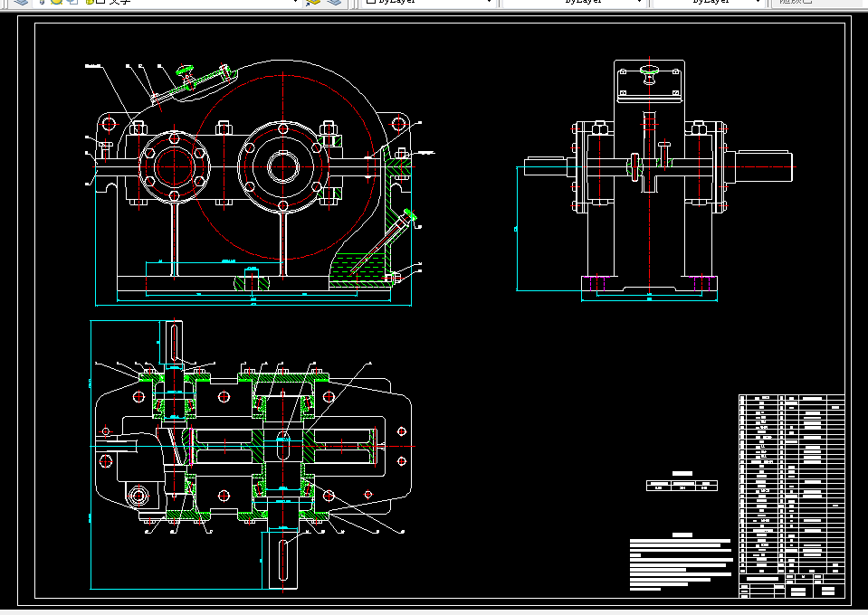The width and height of the screenshot is (868, 615).
Task: Select the vent plug in side view
Action: 650,73
